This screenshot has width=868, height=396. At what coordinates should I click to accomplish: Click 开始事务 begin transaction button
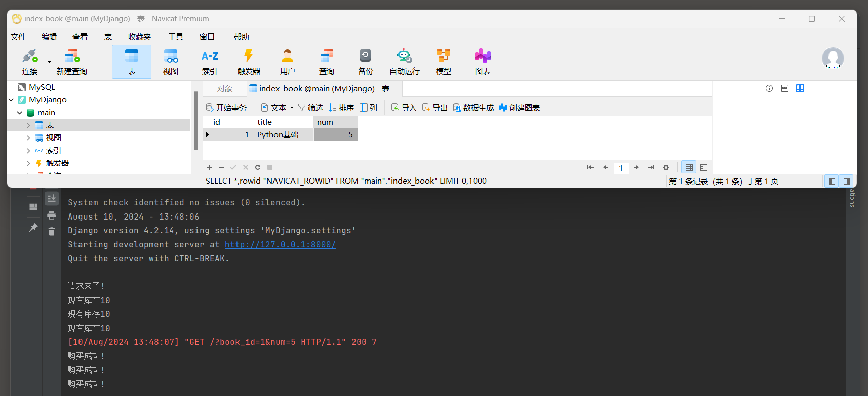(226, 107)
